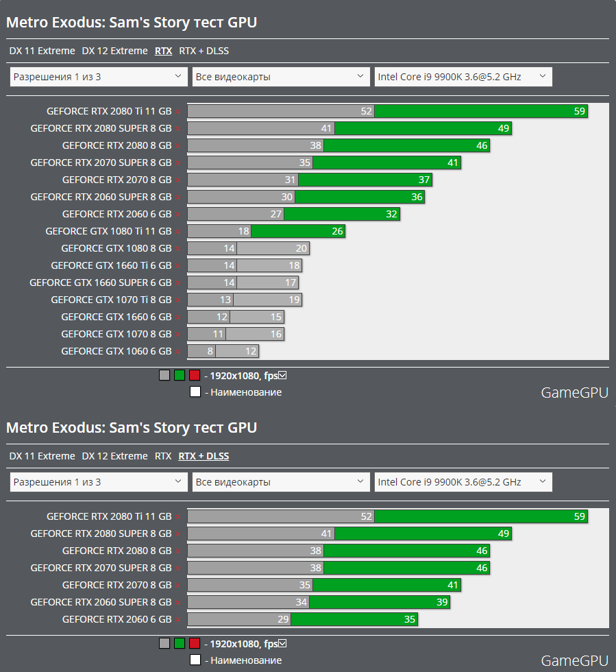Remove RTX 2060 SUPER from upper chart
616x672 pixels.
pos(177,197)
